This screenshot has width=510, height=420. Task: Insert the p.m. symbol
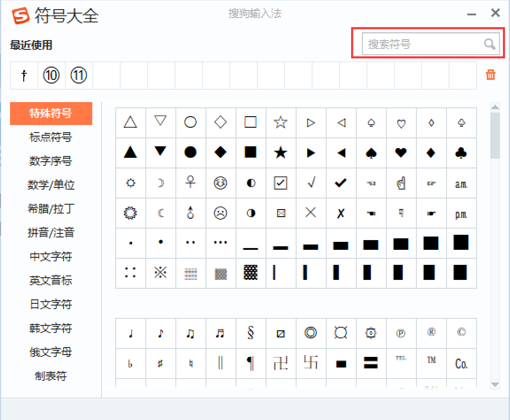[461, 213]
